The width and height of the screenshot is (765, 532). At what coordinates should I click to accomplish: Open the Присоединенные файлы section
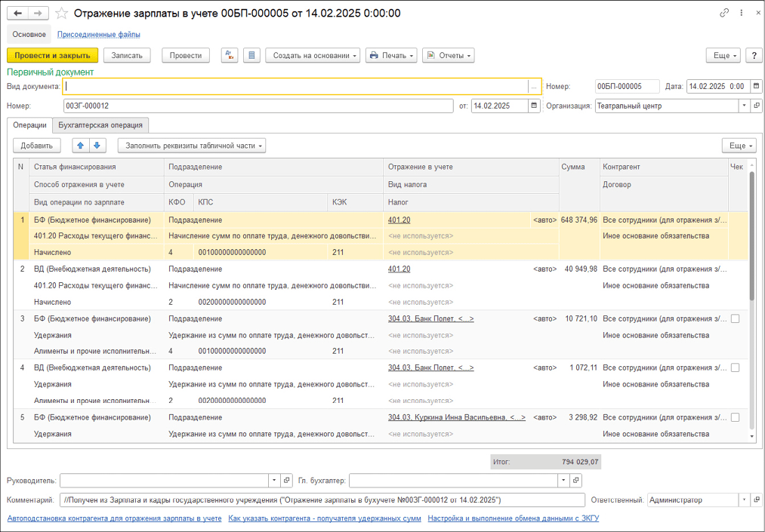point(98,34)
